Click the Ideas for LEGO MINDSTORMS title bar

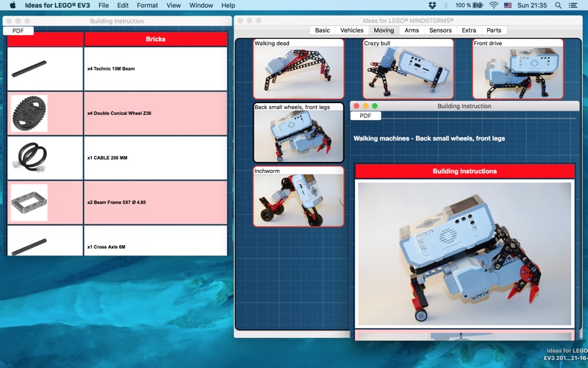point(408,21)
